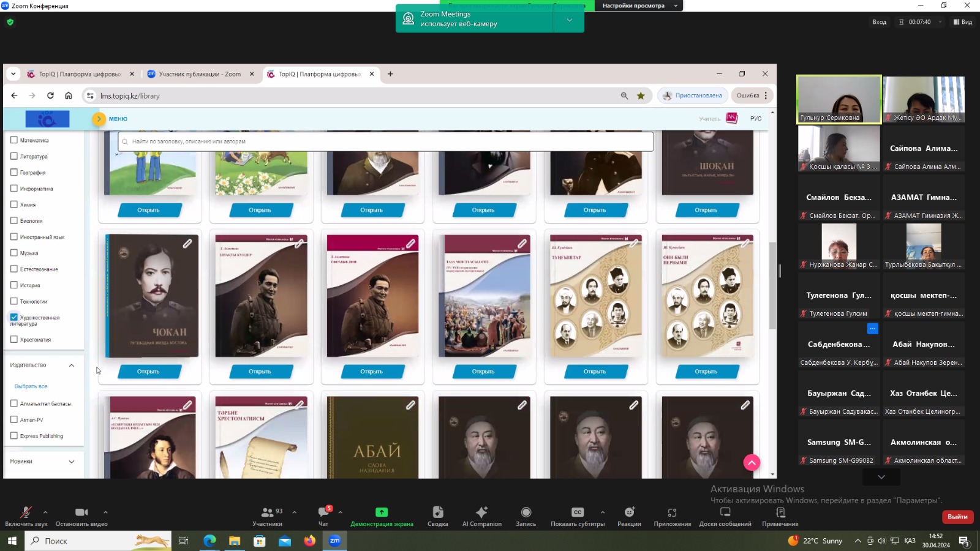The width and height of the screenshot is (980, 551).
Task: Click Гульнур Сериковна video thumbnail
Action: click(x=839, y=99)
